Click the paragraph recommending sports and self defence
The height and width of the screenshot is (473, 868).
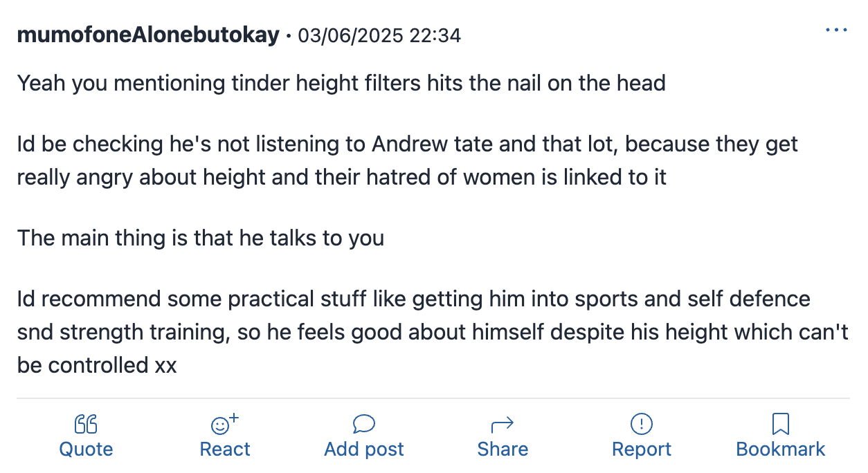tap(433, 332)
